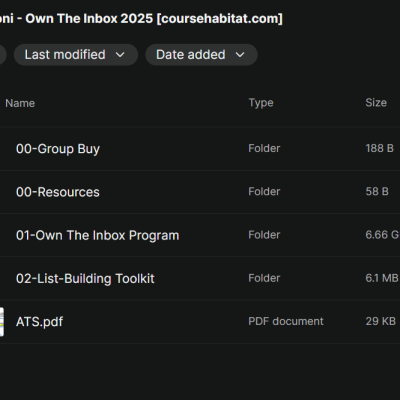Select the ATS.pdf file name
Viewport: 400px width, 400px height.
tap(39, 322)
